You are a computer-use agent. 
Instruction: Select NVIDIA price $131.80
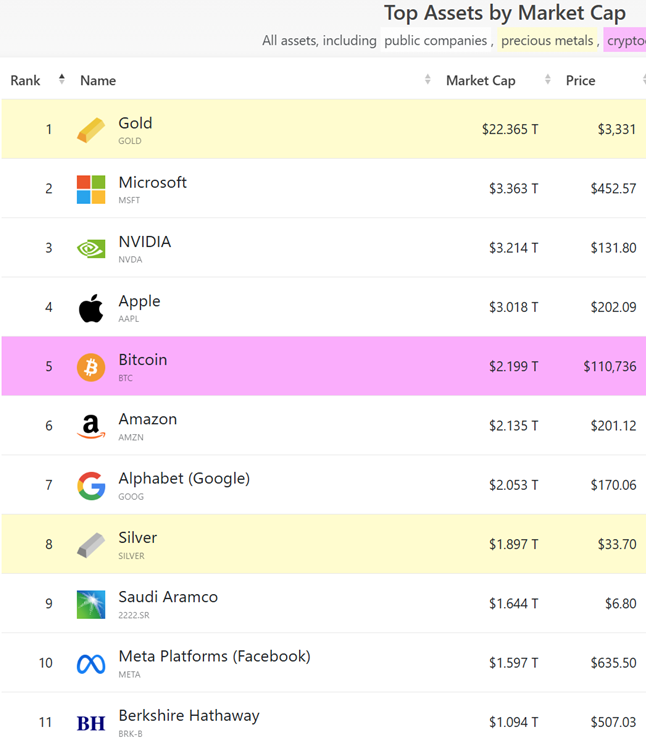coord(613,248)
